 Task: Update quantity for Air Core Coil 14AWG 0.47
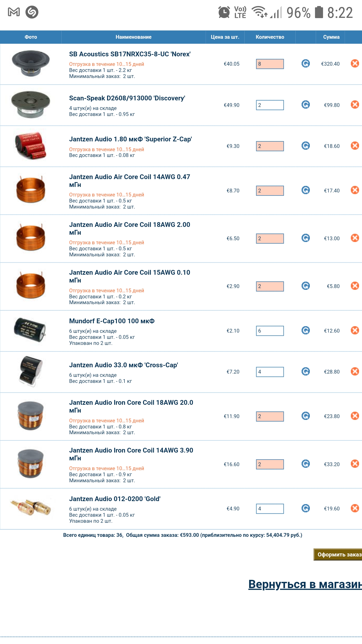coord(305,190)
